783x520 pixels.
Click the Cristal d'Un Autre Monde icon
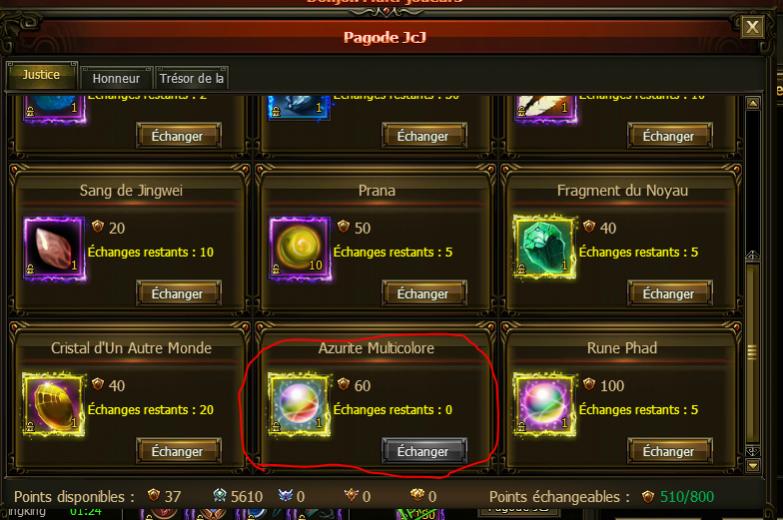coord(54,405)
